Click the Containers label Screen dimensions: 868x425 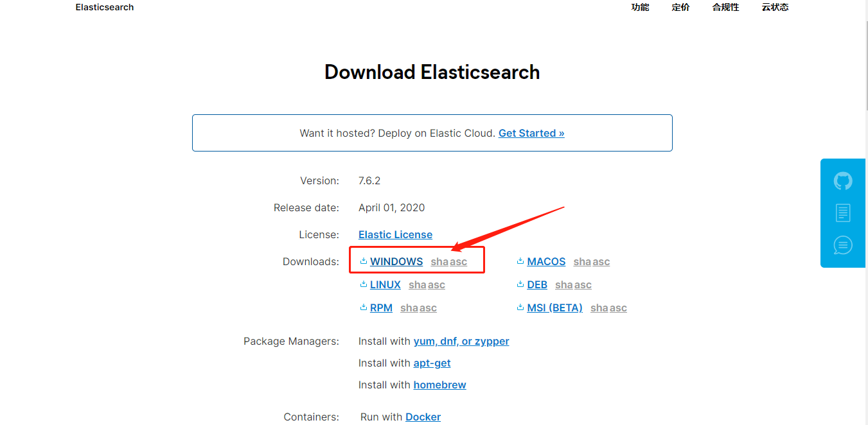click(311, 417)
